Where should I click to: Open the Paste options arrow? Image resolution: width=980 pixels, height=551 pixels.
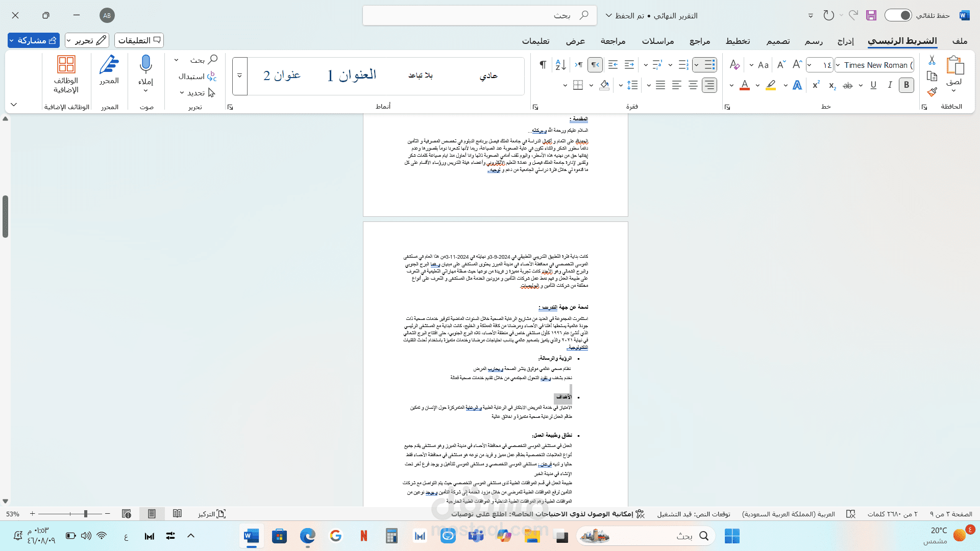pyautogui.click(x=954, y=91)
